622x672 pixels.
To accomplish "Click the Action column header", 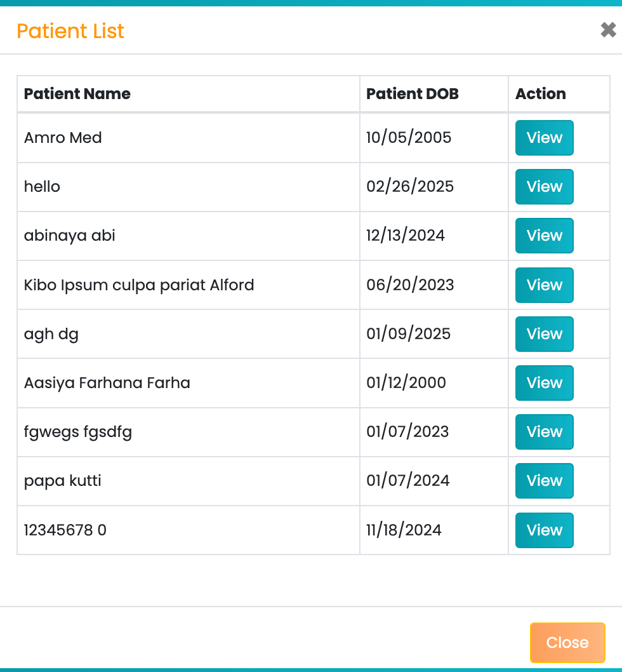I will click(540, 94).
